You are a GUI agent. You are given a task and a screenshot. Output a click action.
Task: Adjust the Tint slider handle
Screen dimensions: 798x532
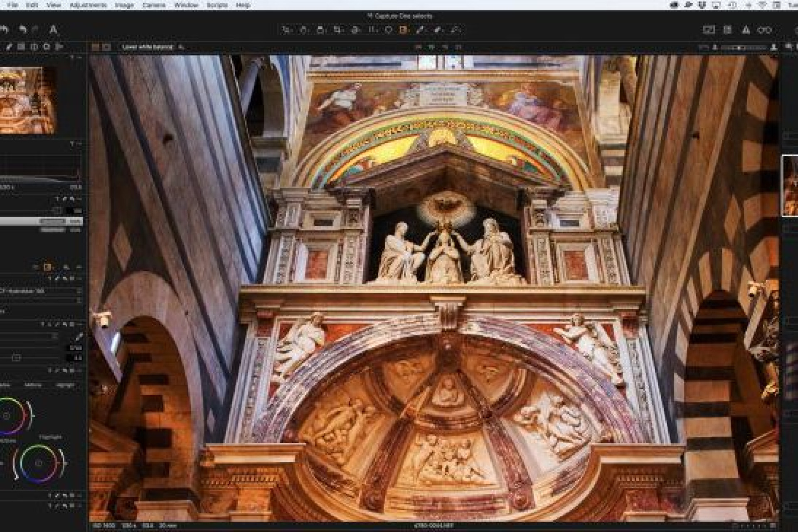[16, 358]
